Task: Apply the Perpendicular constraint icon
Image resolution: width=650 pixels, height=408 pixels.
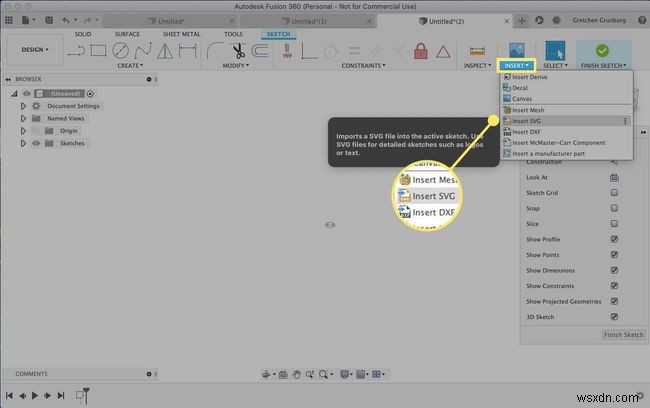Action: pos(309,51)
